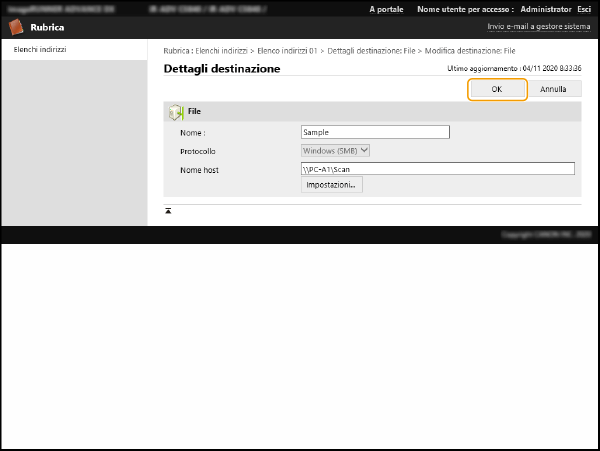Go to Dettagli destinazione: File breadcrumb
Viewport: 600px width, 451px height.
pos(369,50)
